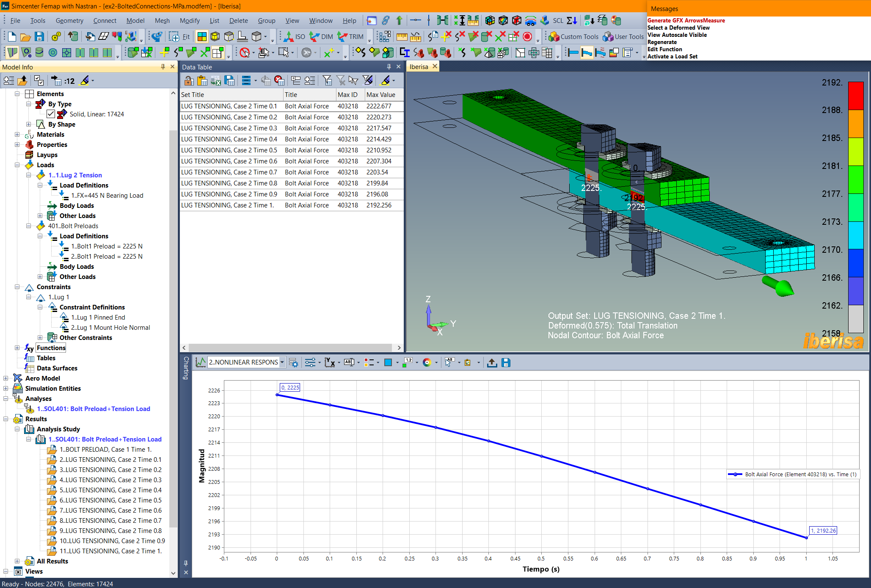Select result set 7..LUG TENSIONING Time 0.6
Image resolution: width=871 pixels, height=588 pixels.
(x=110, y=511)
